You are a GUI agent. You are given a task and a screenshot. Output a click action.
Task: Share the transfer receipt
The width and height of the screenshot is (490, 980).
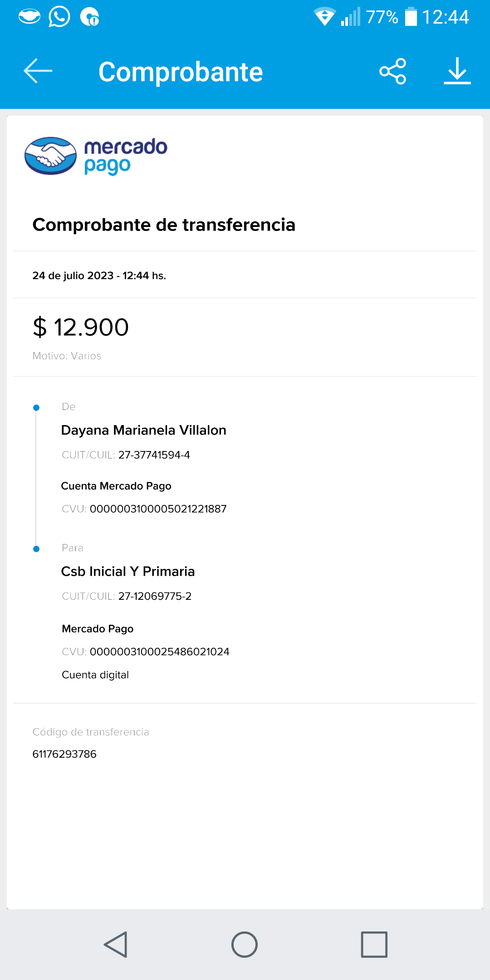392,71
